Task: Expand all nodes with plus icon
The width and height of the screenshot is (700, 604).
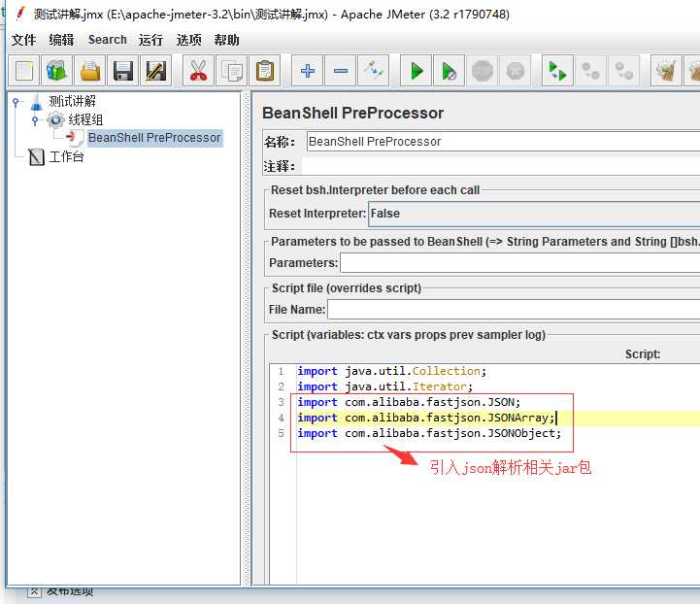Action: point(307,71)
